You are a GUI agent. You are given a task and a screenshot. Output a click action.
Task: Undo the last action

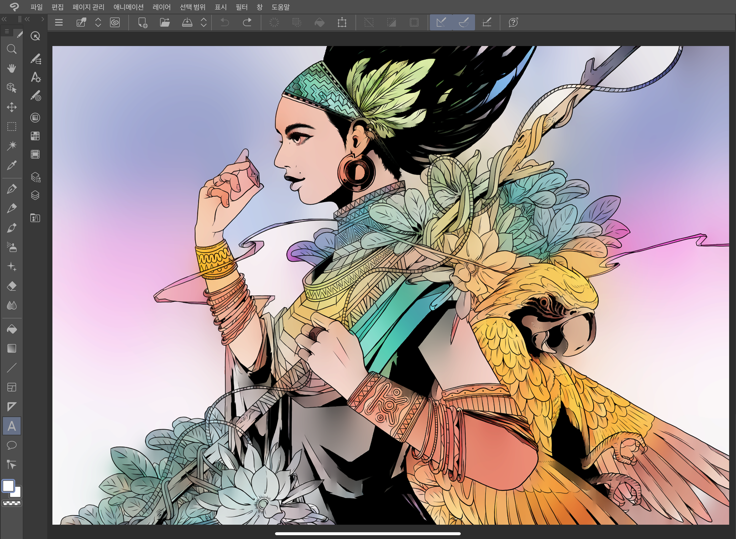(225, 23)
